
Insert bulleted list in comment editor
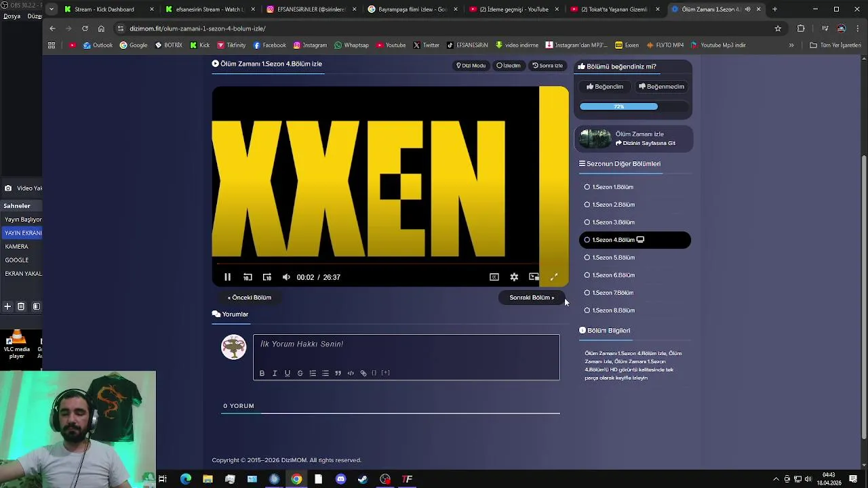click(x=325, y=373)
